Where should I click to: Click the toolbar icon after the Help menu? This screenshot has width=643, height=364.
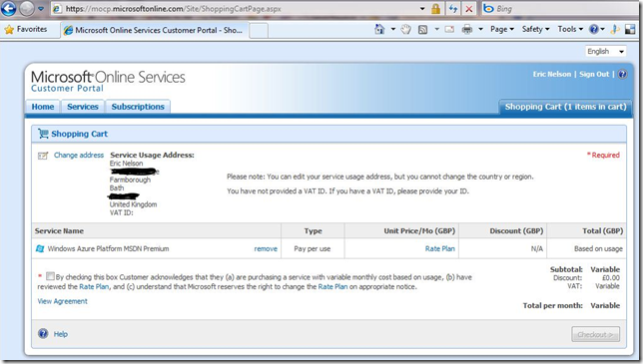(615, 29)
